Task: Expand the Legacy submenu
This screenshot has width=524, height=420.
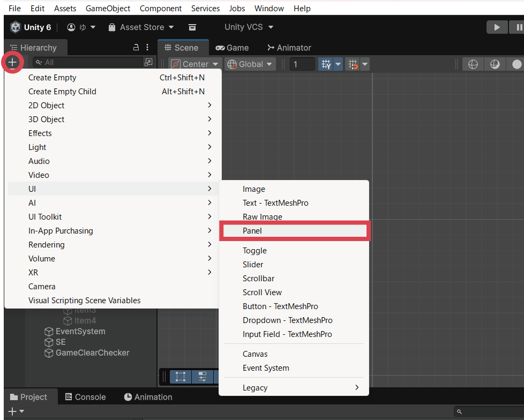Action: (x=294, y=388)
